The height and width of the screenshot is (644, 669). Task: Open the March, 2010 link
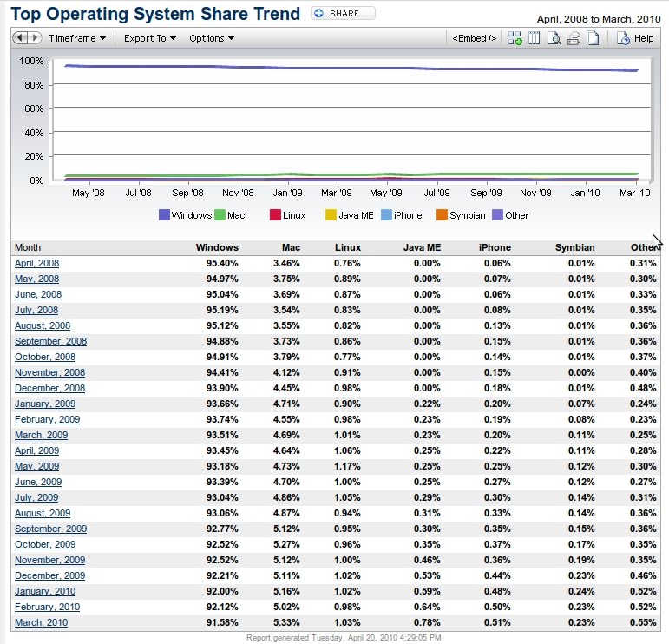coord(41,622)
